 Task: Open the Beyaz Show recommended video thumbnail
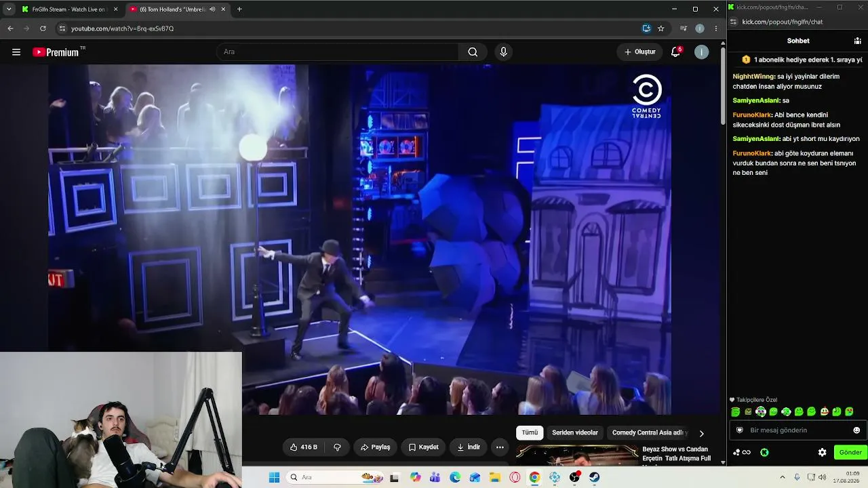click(x=577, y=455)
